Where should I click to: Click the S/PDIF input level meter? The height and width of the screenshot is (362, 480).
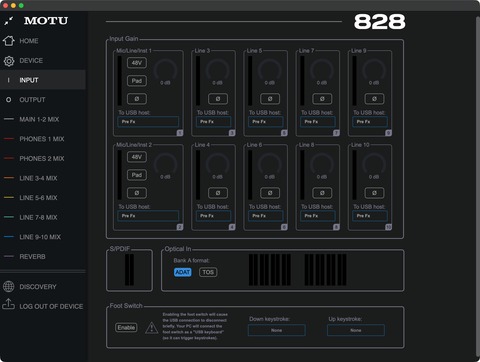click(129, 270)
